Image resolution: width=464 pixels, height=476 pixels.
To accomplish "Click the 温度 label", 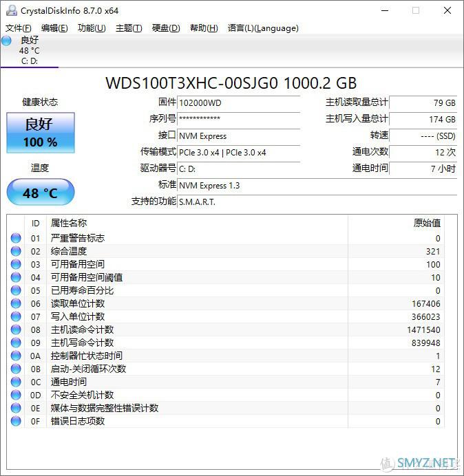I will 40,168.
